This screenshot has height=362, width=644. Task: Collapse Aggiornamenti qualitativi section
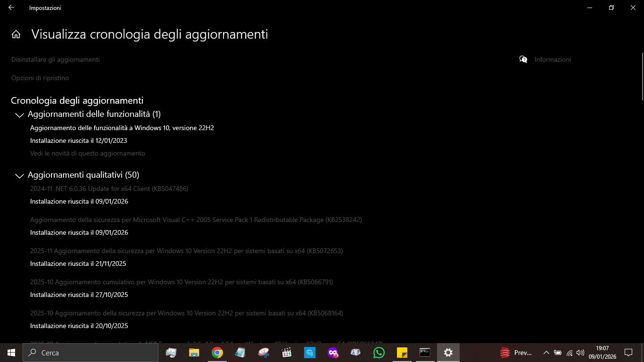coord(19,176)
